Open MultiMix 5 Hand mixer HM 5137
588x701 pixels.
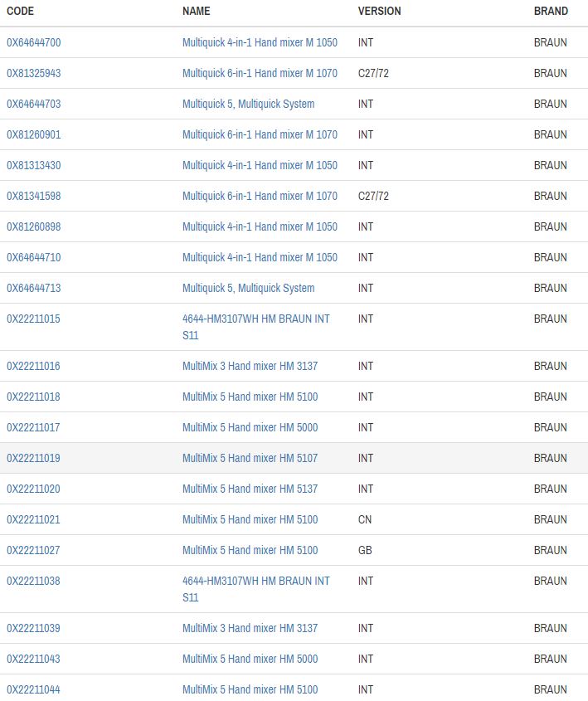pyautogui.click(x=250, y=489)
